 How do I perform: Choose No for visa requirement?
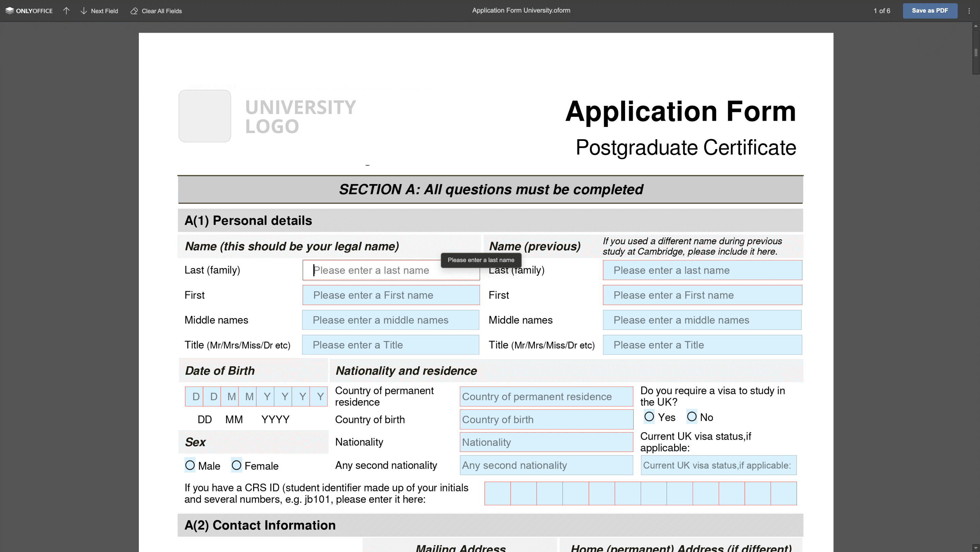click(x=692, y=417)
